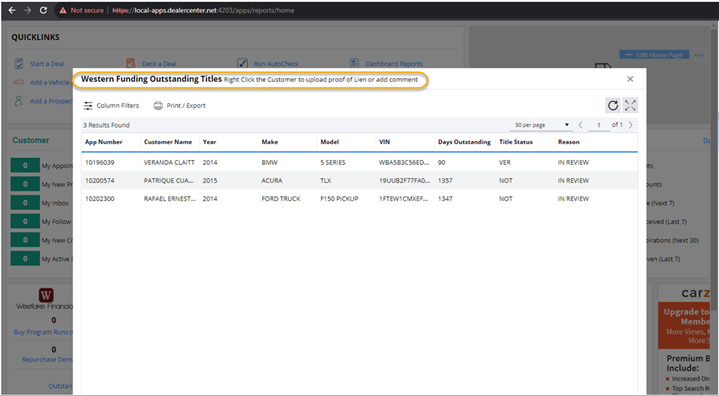The width and height of the screenshot is (719, 396).
Task: Click the VIN starting with WBA5B3C56ED
Action: pos(404,162)
